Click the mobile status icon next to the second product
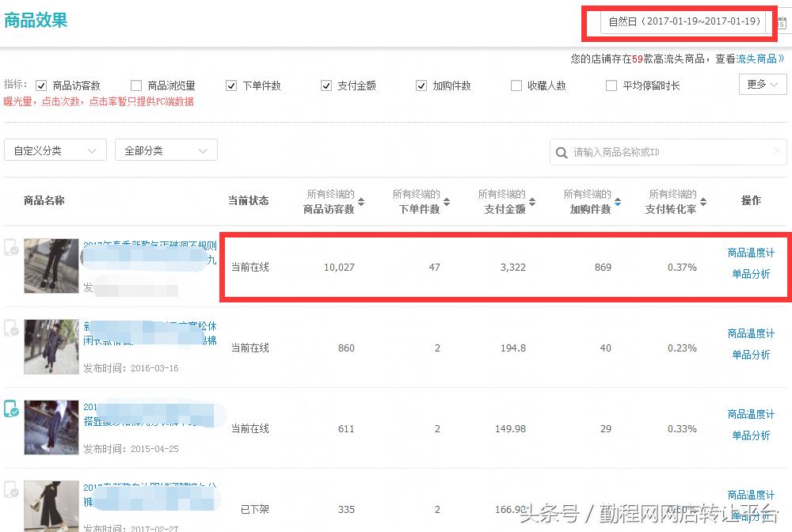This screenshot has height=532, width=792. (x=10, y=329)
